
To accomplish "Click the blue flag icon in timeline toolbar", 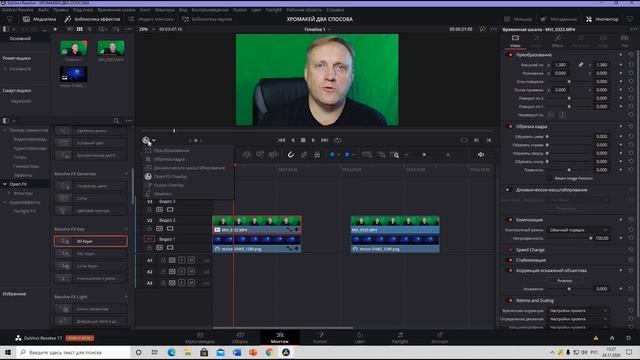I will 332,155.
